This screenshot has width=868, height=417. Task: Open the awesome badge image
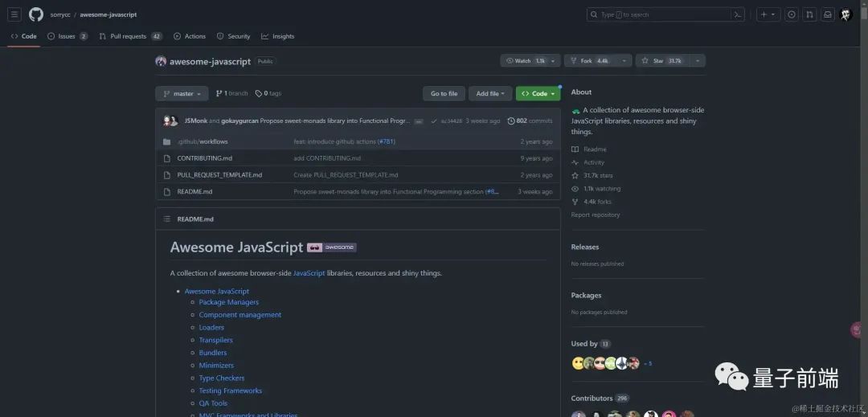point(332,247)
